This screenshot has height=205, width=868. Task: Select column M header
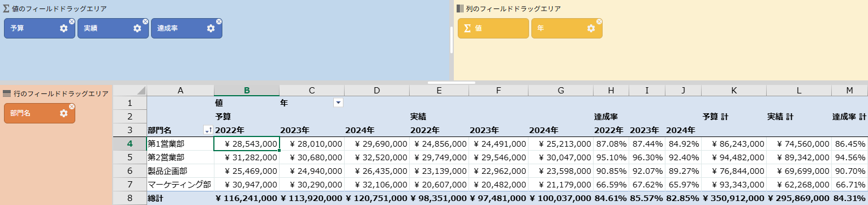click(x=850, y=91)
